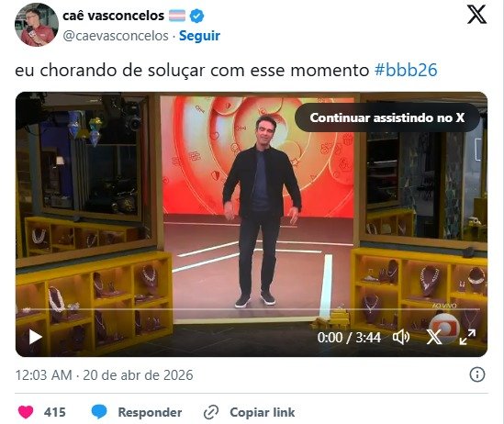
Task: Open caê vasconcelos profile picture
Action: [x=37, y=25]
